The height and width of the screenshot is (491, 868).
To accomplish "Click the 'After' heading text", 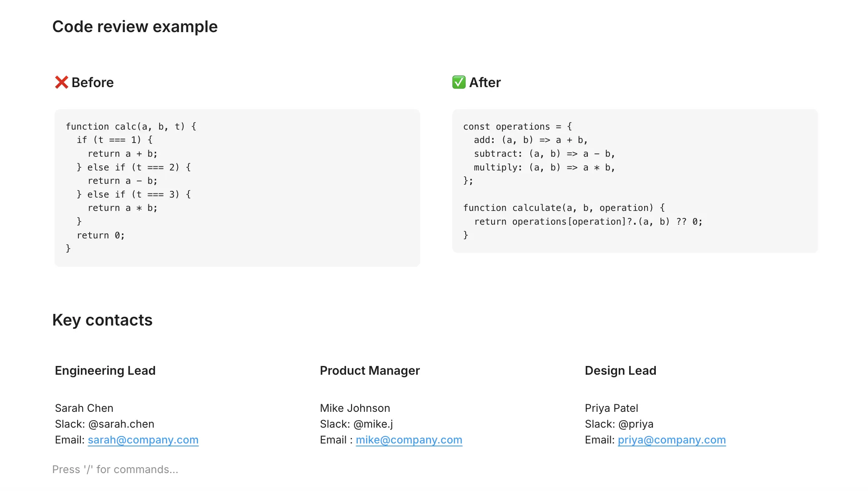I will pyautogui.click(x=485, y=83).
